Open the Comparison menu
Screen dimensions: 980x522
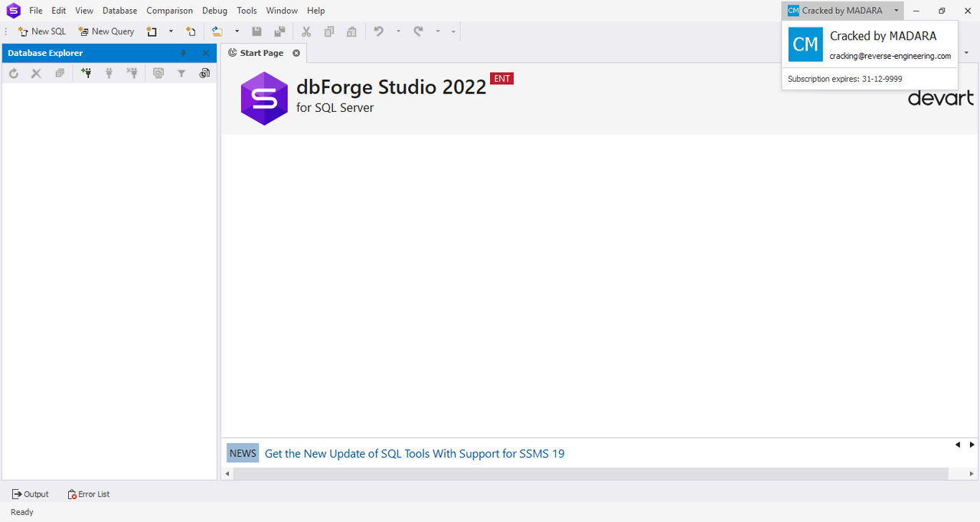click(x=170, y=11)
